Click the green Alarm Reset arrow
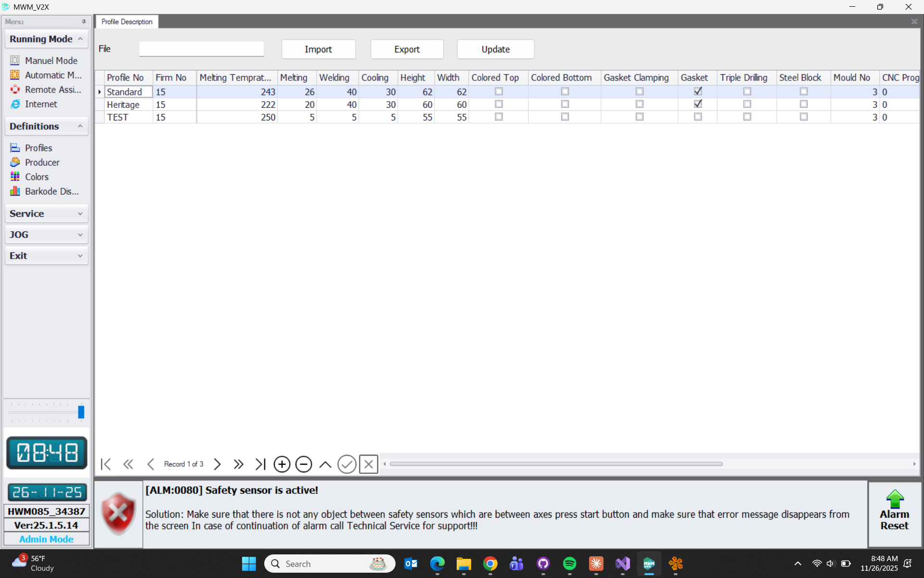This screenshot has height=578, width=924. tap(894, 499)
